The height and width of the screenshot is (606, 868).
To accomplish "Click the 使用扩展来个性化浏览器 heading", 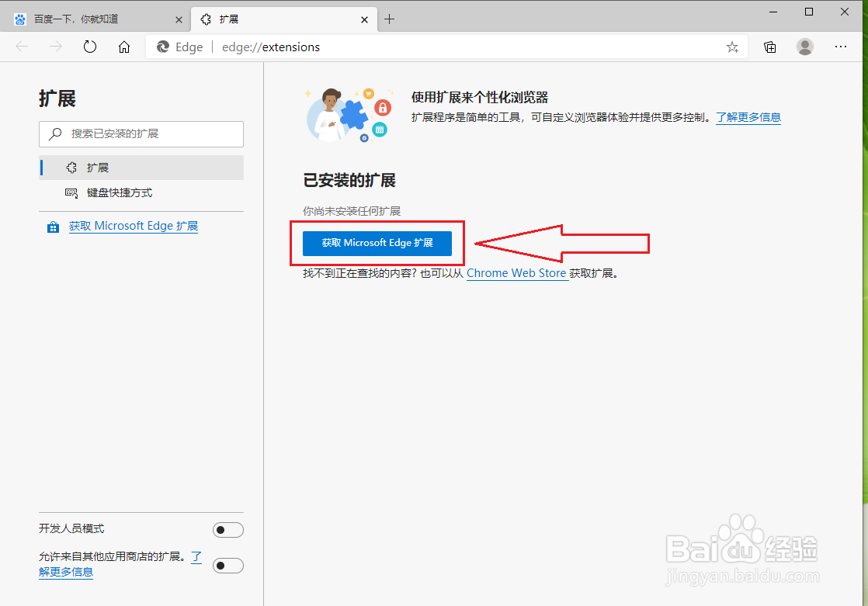I will click(x=479, y=98).
